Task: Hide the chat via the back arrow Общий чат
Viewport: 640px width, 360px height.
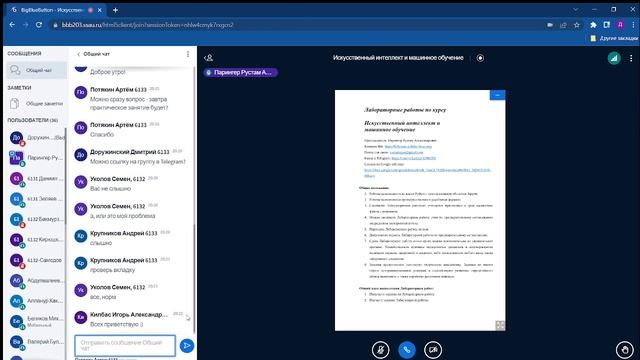Action: click(x=93, y=54)
